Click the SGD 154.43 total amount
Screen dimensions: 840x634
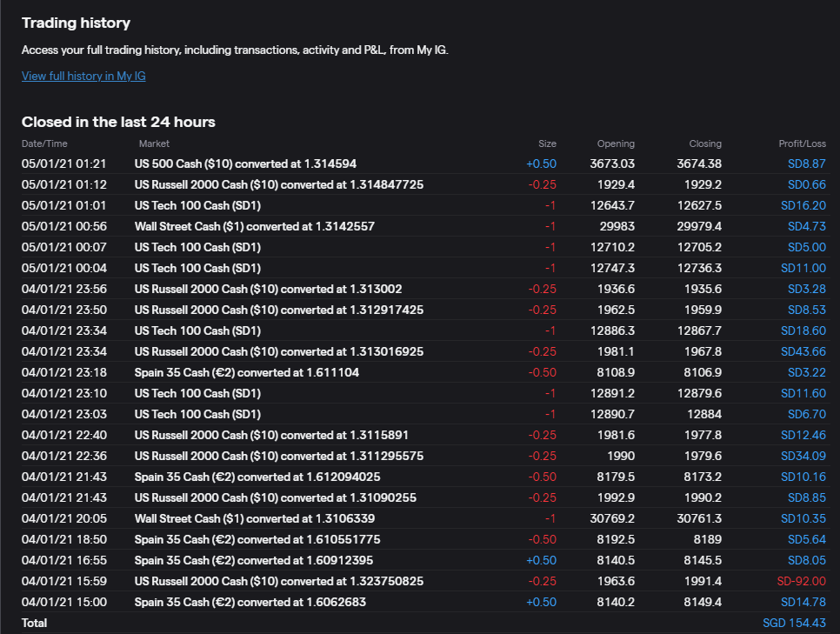[794, 623]
